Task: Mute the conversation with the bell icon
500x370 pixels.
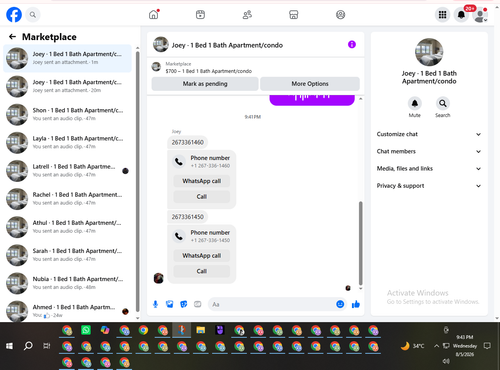Action: pyautogui.click(x=415, y=104)
